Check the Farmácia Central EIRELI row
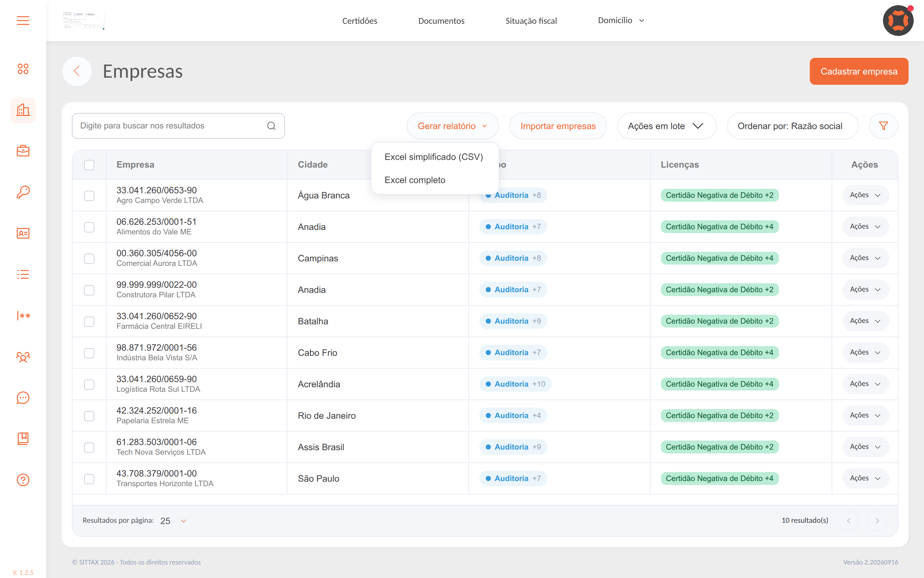The width and height of the screenshot is (924, 578). (x=89, y=321)
